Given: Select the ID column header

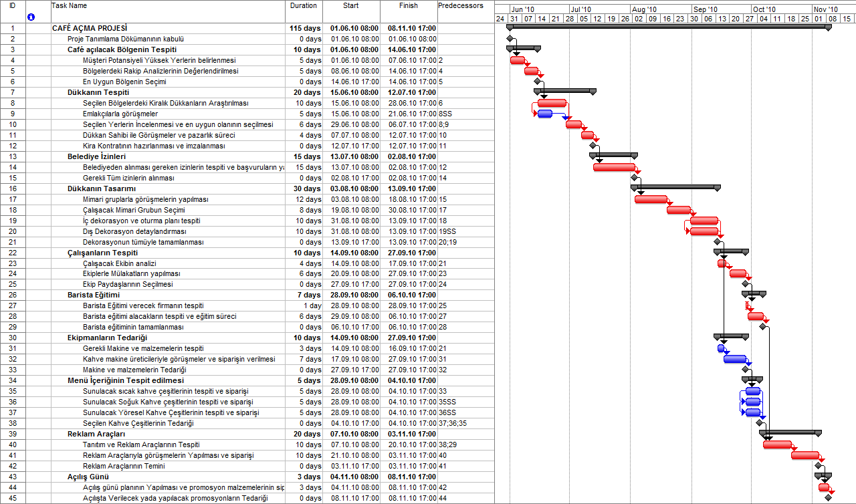Looking at the screenshot, I should [12, 6].
